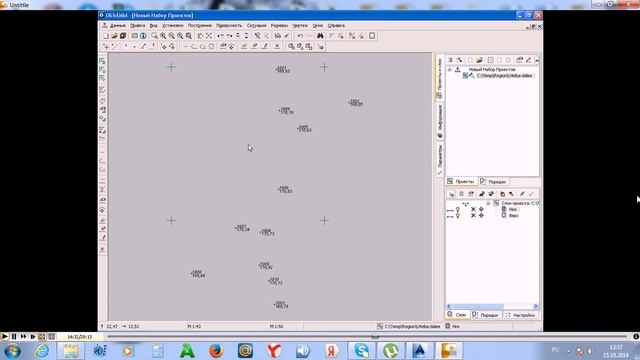Click the video player pause button
The image size is (640, 360).
14,337
